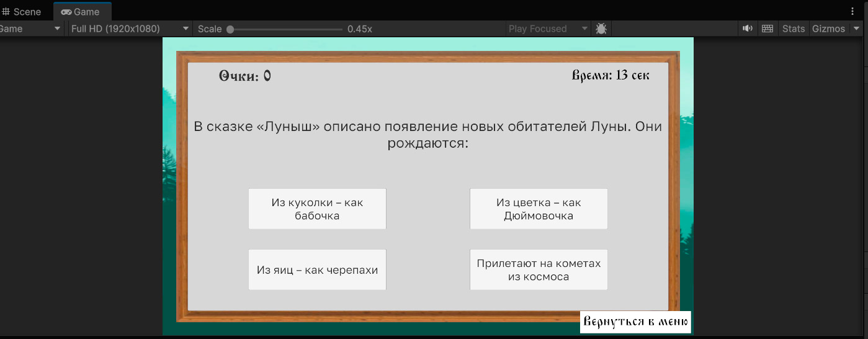Viewport: 868px width, 339px height.
Task: Choose answer "Из куколки – как бабочка"
Action: 317,209
